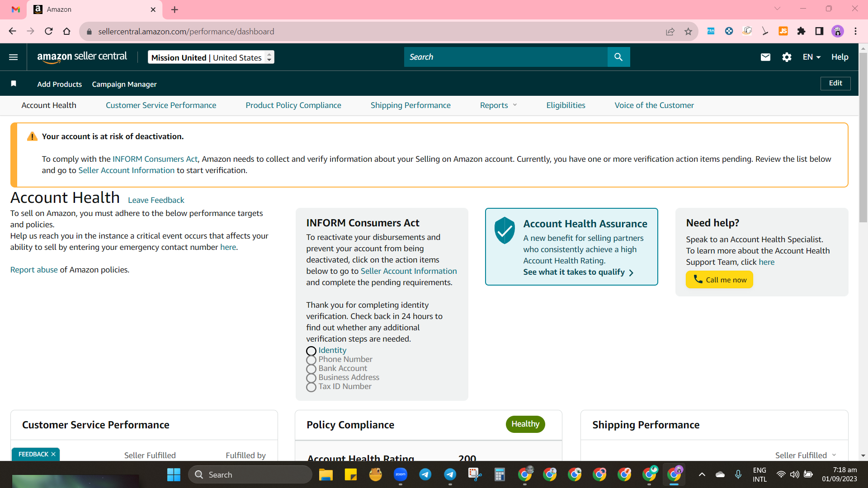Click the Amazon Seller Central logo
Image resolution: width=868 pixels, height=488 pixels.
coord(82,57)
